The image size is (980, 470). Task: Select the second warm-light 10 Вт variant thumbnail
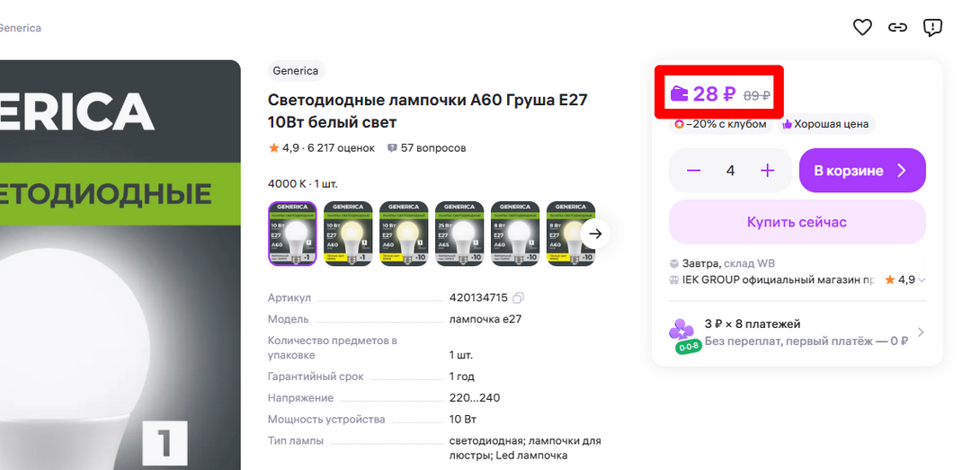click(404, 234)
